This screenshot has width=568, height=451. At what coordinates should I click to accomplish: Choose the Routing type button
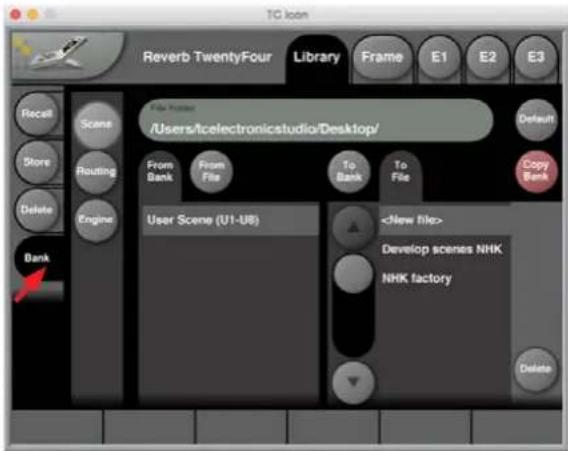tap(96, 172)
